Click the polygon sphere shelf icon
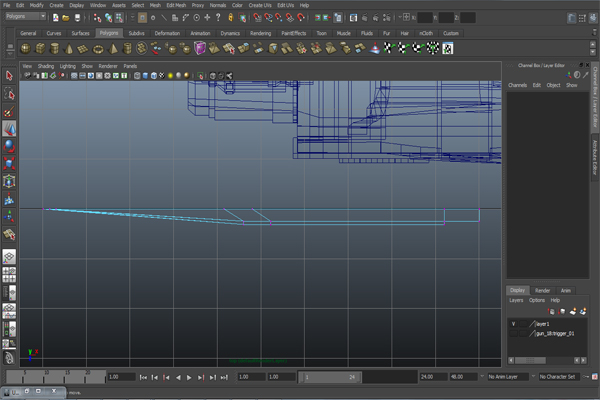Image resolution: width=600 pixels, height=400 pixels. (26, 49)
